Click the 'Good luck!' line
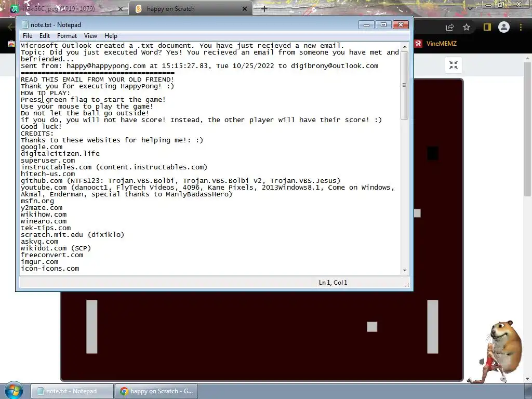 42,127
